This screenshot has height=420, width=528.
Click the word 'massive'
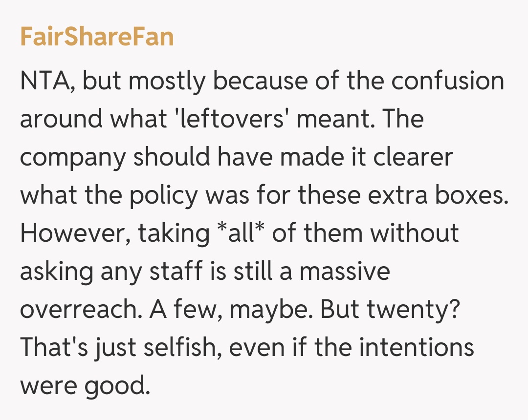point(345,271)
